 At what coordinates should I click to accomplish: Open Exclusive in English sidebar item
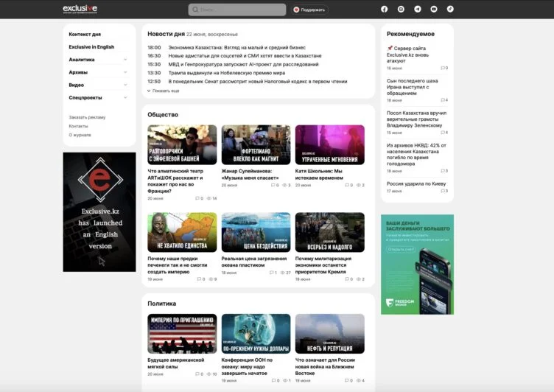click(91, 46)
